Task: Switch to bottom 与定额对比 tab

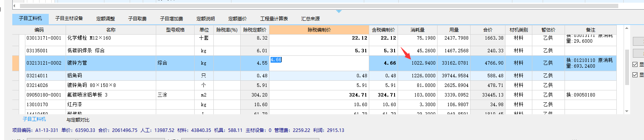Action: 78,120
